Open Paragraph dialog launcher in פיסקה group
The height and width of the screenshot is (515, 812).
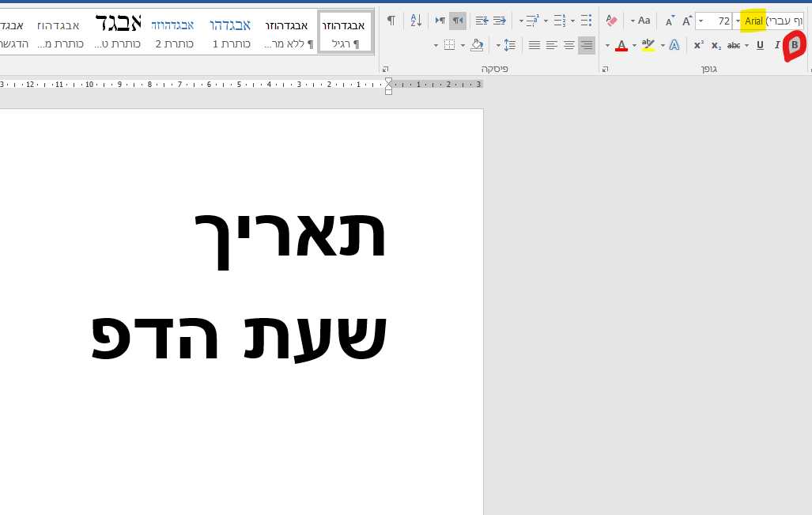tap(385, 69)
